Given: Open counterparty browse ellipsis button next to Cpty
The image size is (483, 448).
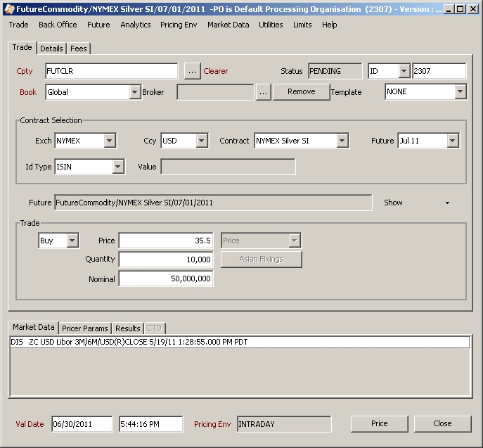Looking at the screenshot, I should tap(192, 71).
